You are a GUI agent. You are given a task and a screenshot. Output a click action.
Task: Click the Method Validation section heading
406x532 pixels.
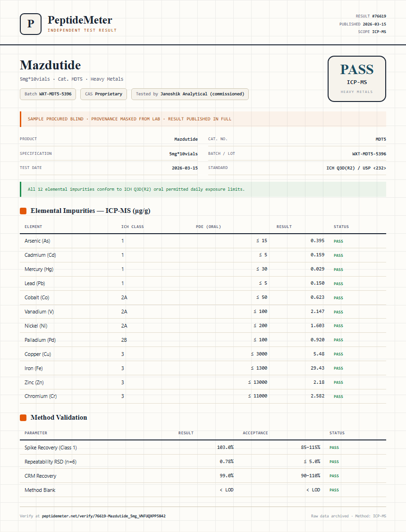pos(59,418)
